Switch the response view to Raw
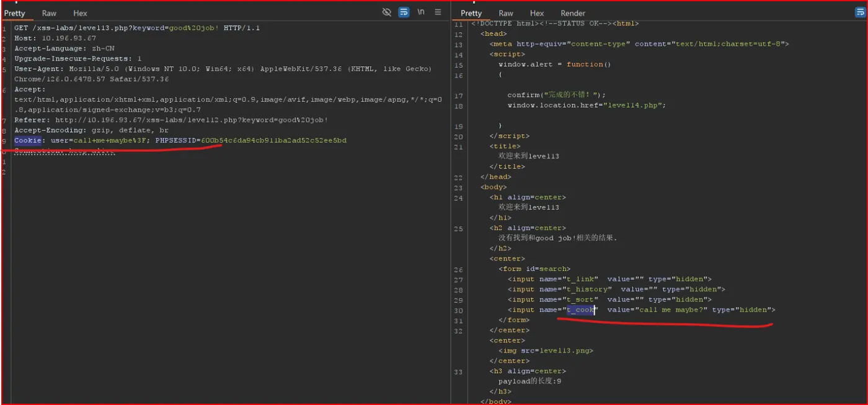The height and width of the screenshot is (405, 868). pyautogui.click(x=506, y=13)
